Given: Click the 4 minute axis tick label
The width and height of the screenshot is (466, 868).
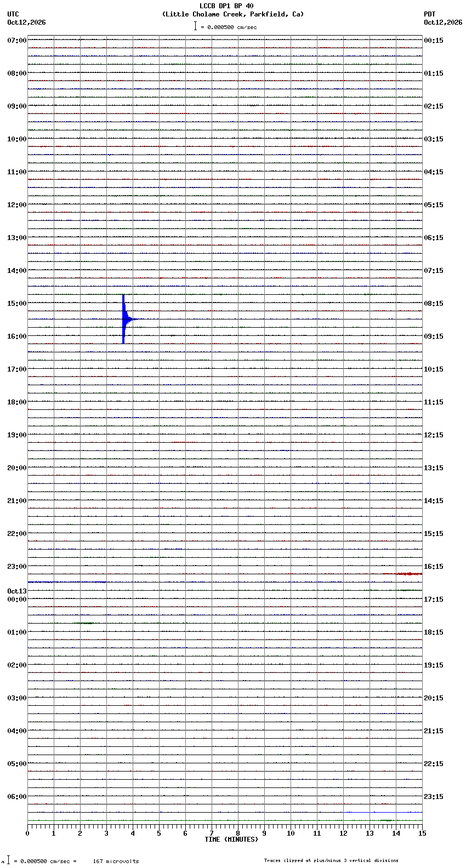Looking at the screenshot, I should click(133, 833).
